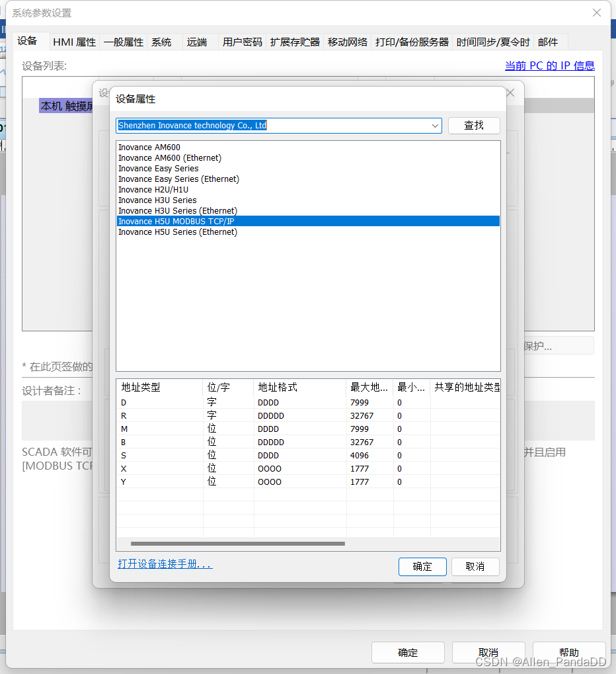Click 帮助 in 系统参数设置 window
616x674 pixels.
(x=569, y=653)
